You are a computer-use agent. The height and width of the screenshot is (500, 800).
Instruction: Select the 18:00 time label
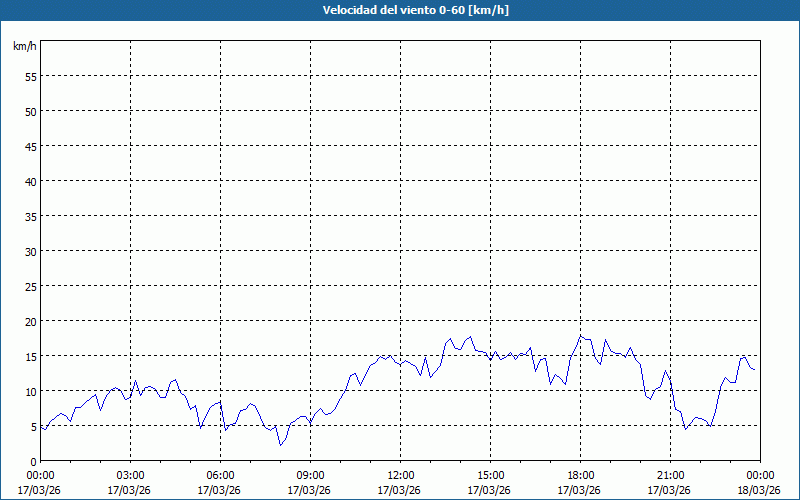pos(580,475)
